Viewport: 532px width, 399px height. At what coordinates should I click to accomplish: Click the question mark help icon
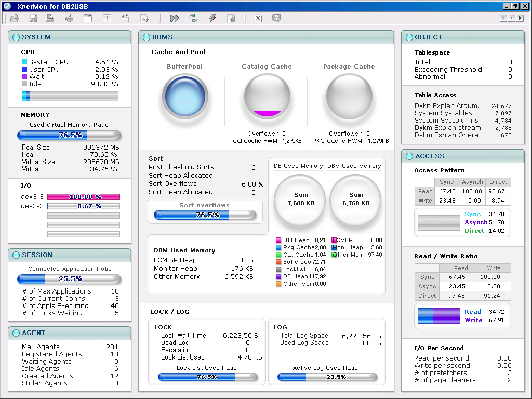coord(276,18)
